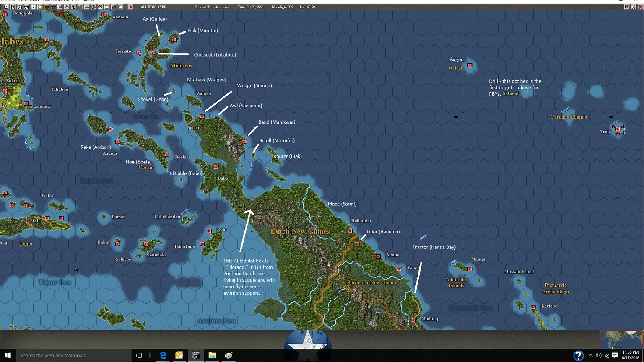Click the 'Moonlight: 3%' status text
The image size is (644, 362).
[x=282, y=7]
